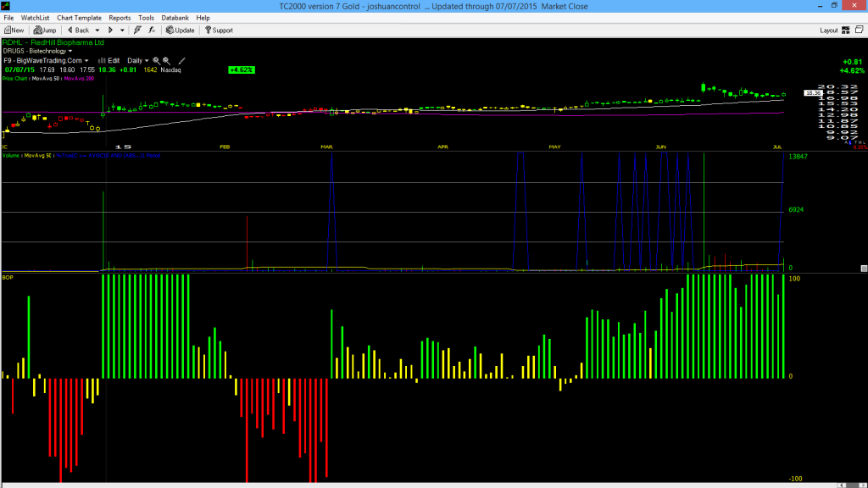Viewport: 868px width, 488px height.
Task: Click the chart Edit button
Action: coord(109,61)
